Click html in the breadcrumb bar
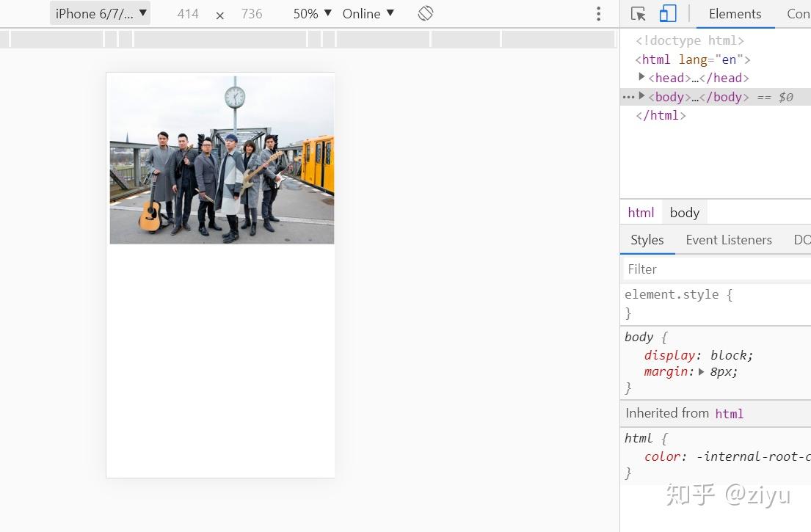 pyautogui.click(x=641, y=213)
